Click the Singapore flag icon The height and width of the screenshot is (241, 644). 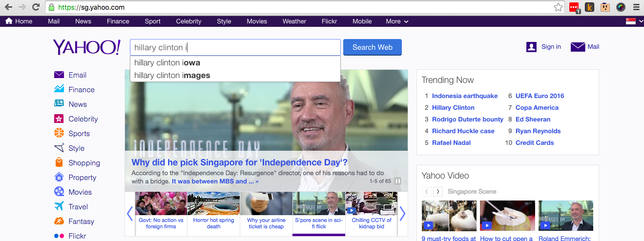point(631,21)
